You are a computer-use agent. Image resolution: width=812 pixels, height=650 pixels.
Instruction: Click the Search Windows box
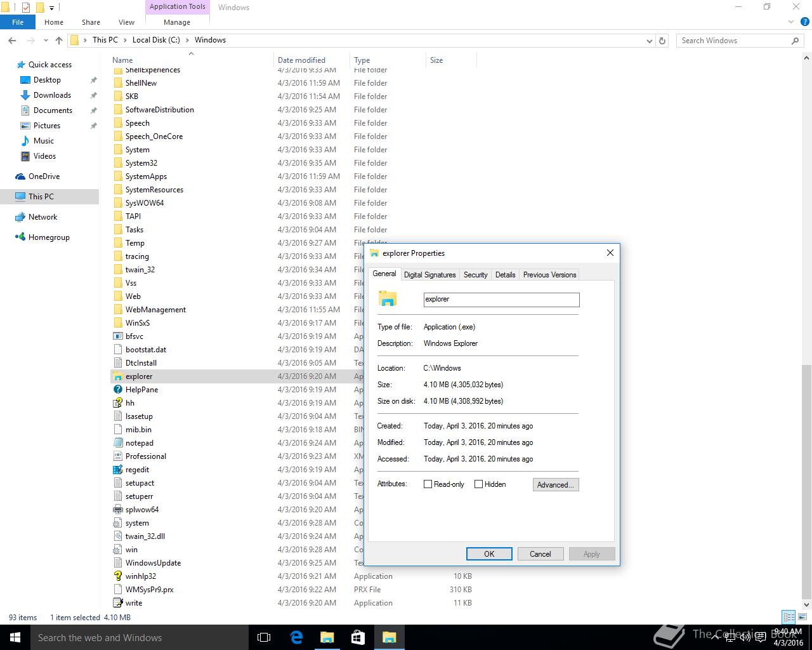pyautogui.click(x=739, y=41)
